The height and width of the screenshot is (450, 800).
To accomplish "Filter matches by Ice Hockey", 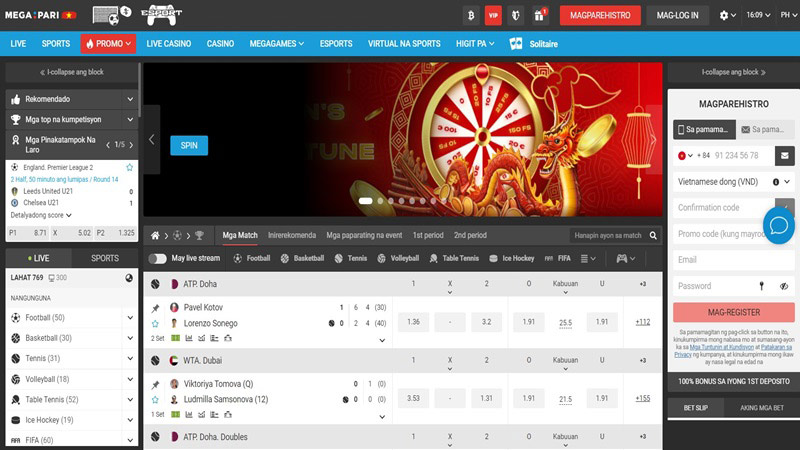I will coord(511,258).
